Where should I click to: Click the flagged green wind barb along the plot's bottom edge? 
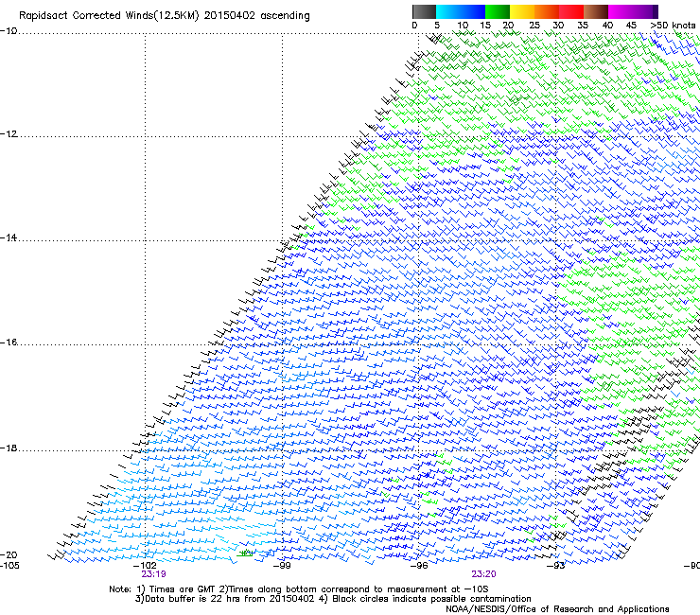pyautogui.click(x=245, y=553)
